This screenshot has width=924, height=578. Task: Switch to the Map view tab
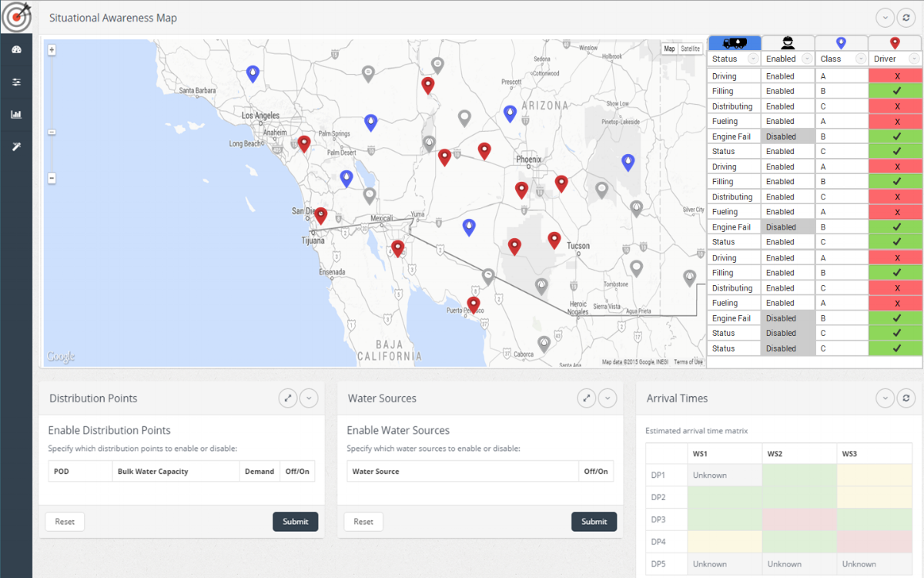point(668,49)
